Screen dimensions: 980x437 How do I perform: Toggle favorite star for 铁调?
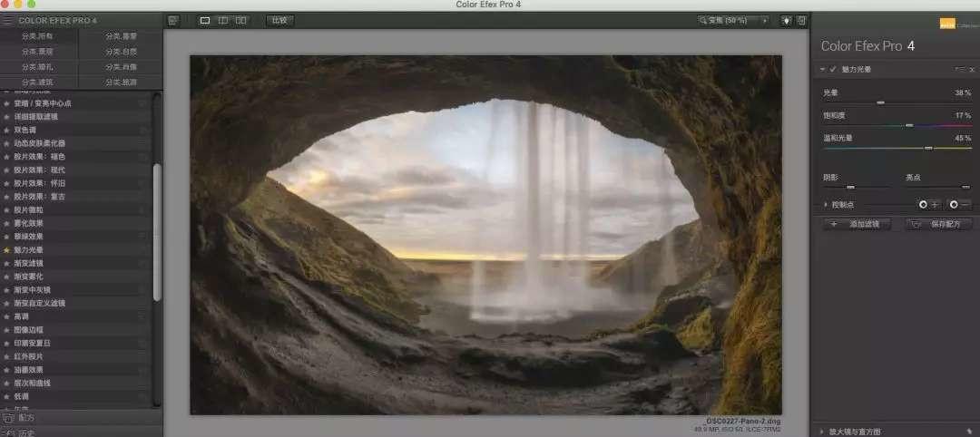click(x=7, y=396)
